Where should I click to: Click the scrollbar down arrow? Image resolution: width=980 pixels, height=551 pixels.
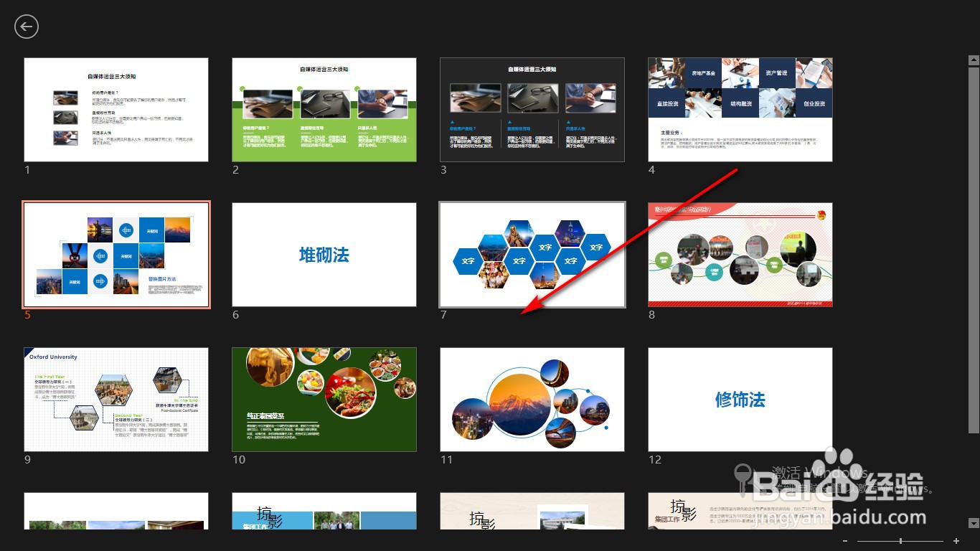(x=974, y=524)
